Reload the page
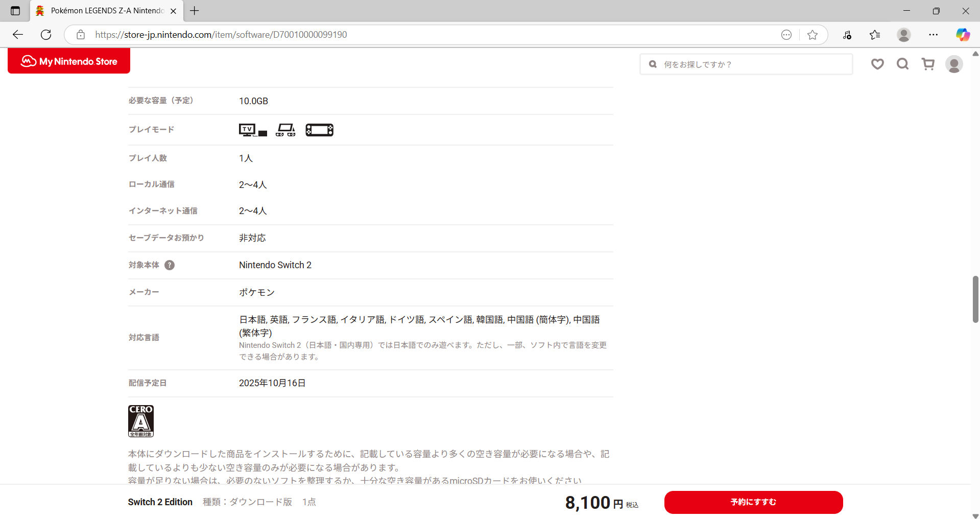 point(46,35)
